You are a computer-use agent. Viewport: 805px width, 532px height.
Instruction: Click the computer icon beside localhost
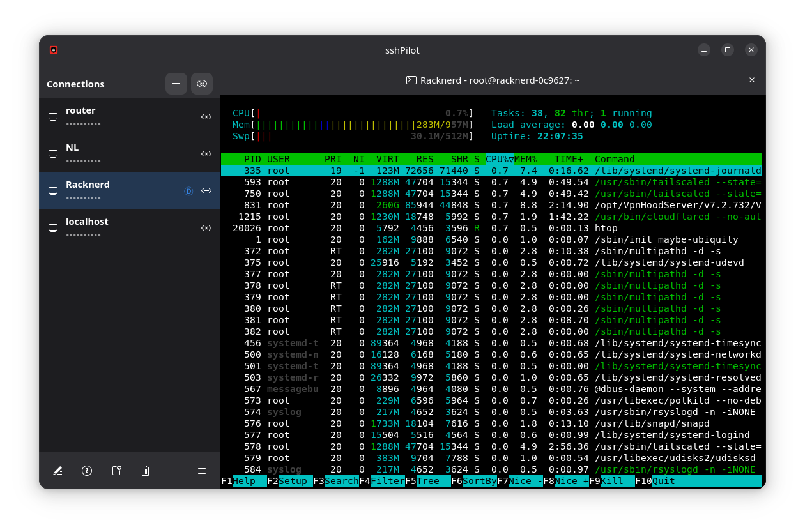point(53,228)
